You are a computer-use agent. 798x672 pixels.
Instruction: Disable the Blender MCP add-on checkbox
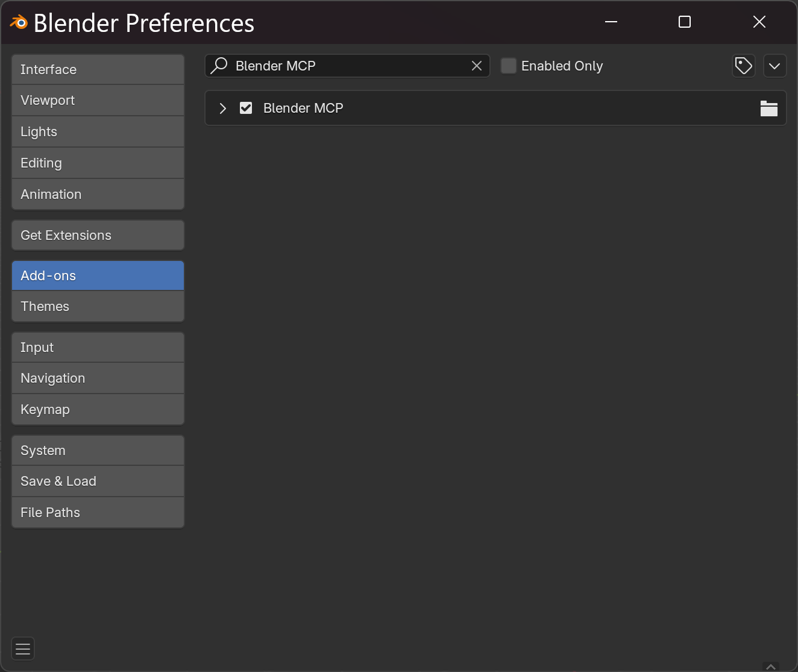246,108
